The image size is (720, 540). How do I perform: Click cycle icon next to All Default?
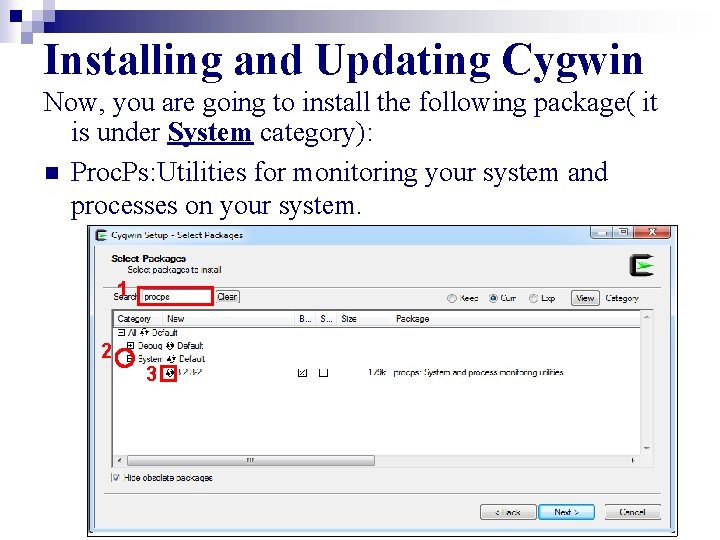tap(144, 332)
